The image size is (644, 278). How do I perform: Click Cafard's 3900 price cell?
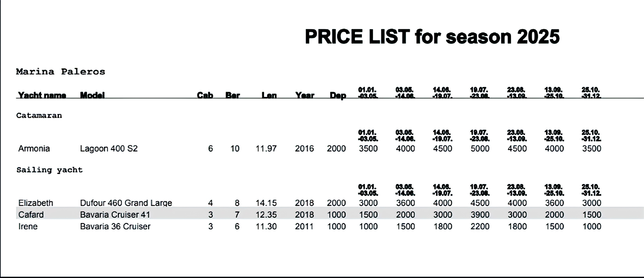(x=480, y=215)
